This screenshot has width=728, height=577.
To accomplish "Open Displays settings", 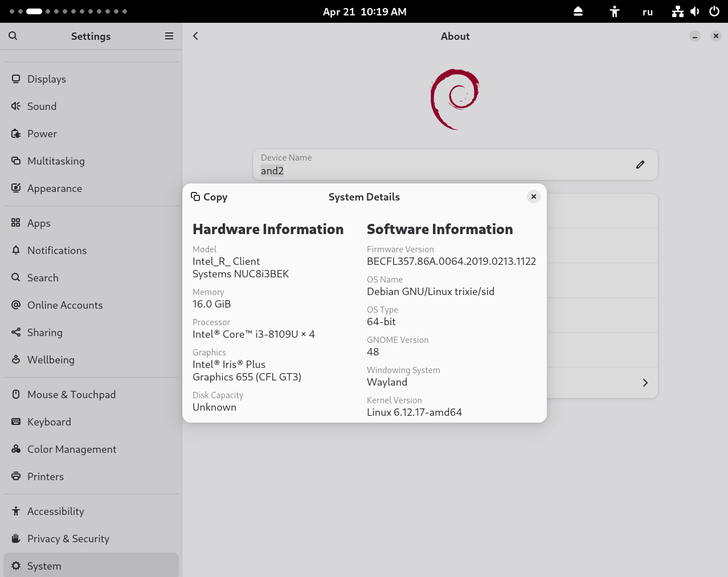I will [x=91, y=79].
